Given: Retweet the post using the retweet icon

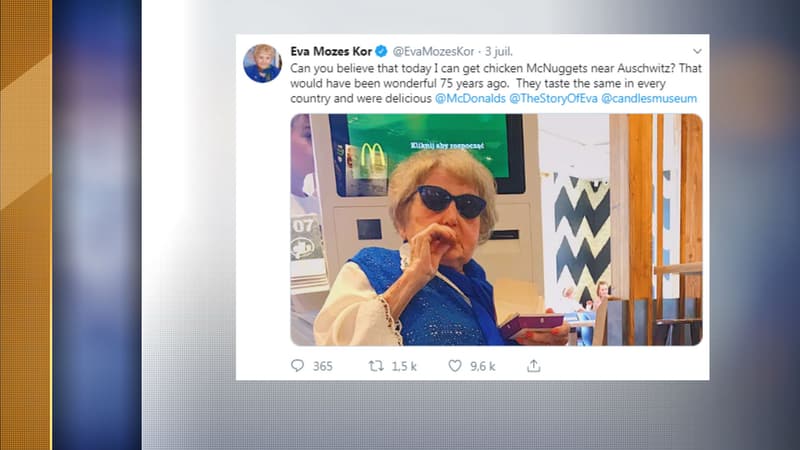Looking at the screenshot, I should click(x=376, y=366).
